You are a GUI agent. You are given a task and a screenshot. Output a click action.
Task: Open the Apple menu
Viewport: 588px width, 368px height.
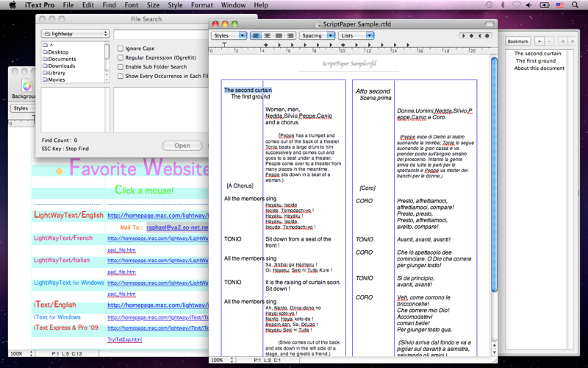(x=12, y=5)
